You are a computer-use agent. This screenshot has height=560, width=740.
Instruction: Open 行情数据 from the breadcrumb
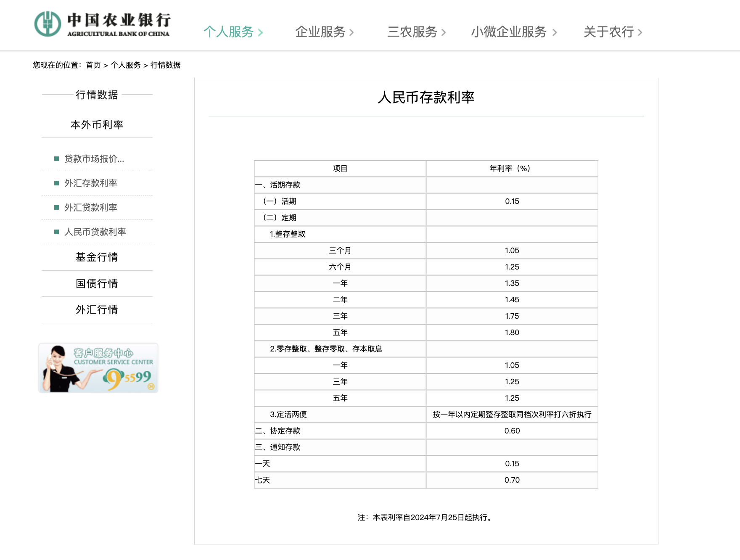point(166,65)
